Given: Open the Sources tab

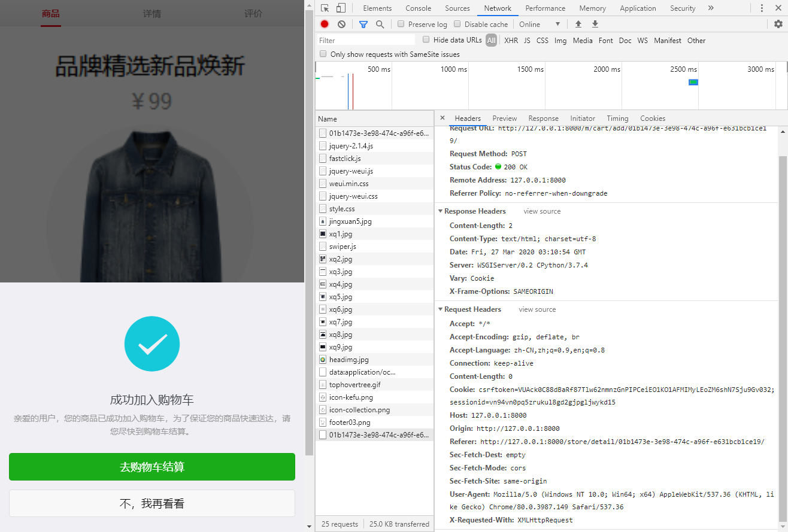Looking at the screenshot, I should point(457,8).
